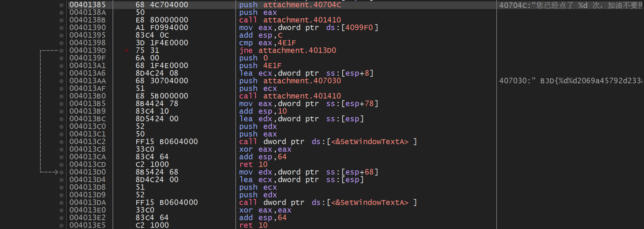This screenshot has width=644, height=229.
Task: Select SetWindowTextA call at address 004013DA
Action: tap(328, 202)
